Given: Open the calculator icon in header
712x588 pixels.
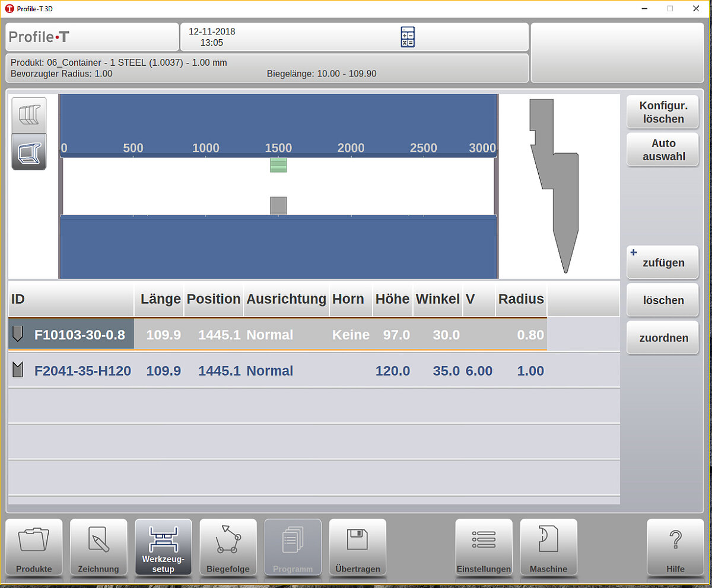Looking at the screenshot, I should [407, 37].
